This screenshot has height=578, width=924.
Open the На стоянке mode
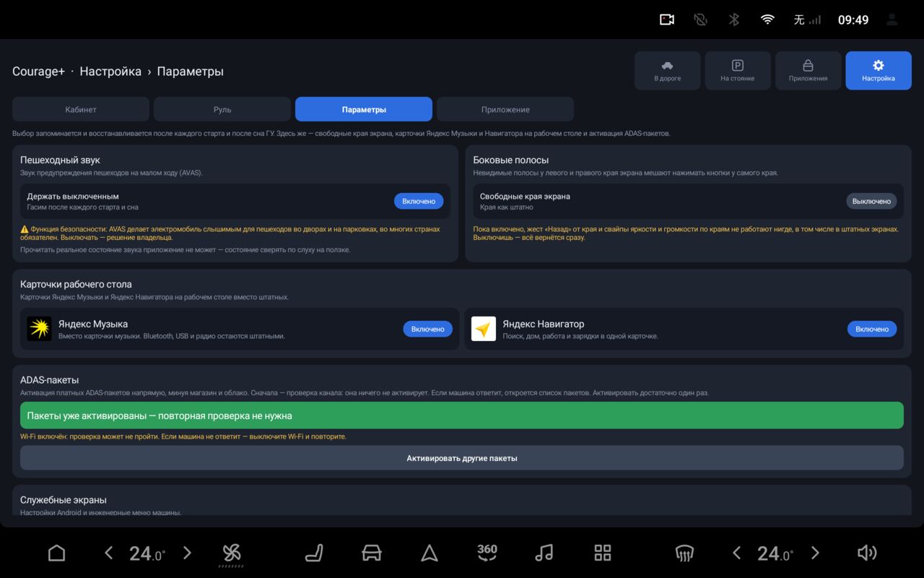(x=738, y=71)
